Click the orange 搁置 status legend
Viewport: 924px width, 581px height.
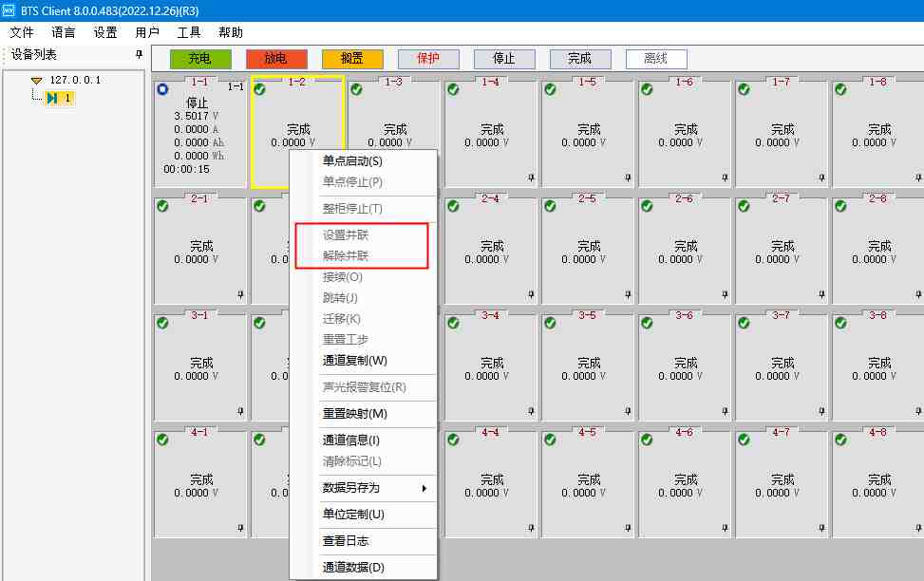tap(352, 59)
